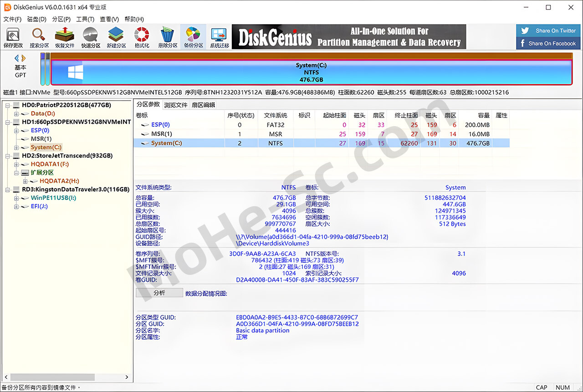Select the System(C:) row in partition table

click(322, 143)
